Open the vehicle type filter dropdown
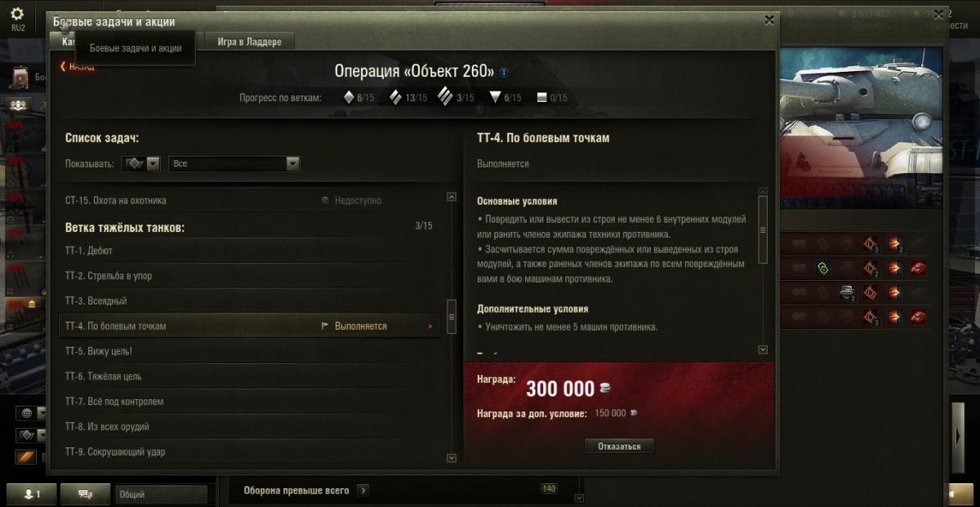Viewport: 980px width, 507px height. click(x=140, y=163)
